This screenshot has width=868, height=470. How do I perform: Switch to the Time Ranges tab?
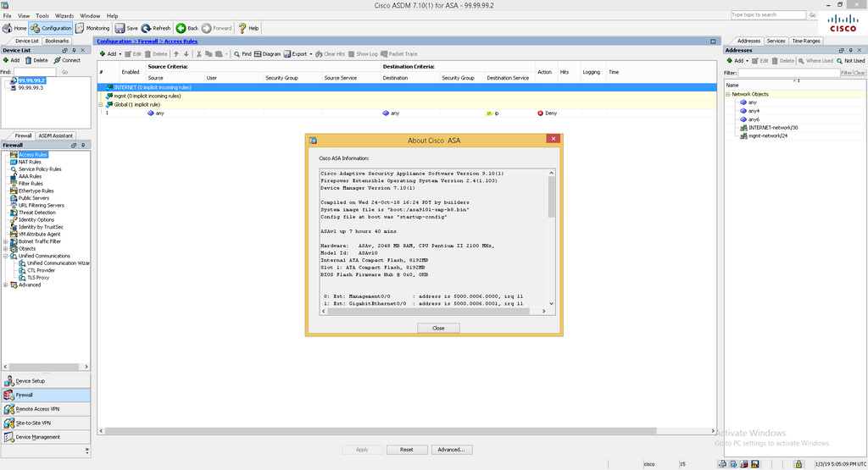pyautogui.click(x=805, y=41)
